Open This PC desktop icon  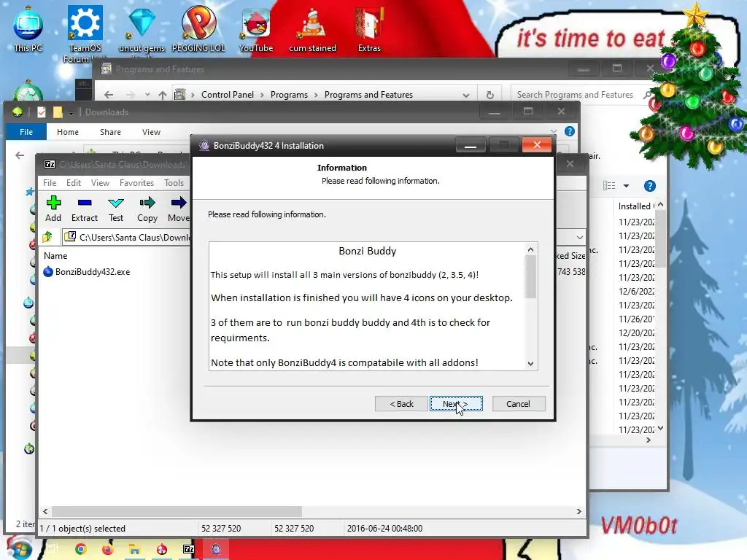(x=28, y=28)
